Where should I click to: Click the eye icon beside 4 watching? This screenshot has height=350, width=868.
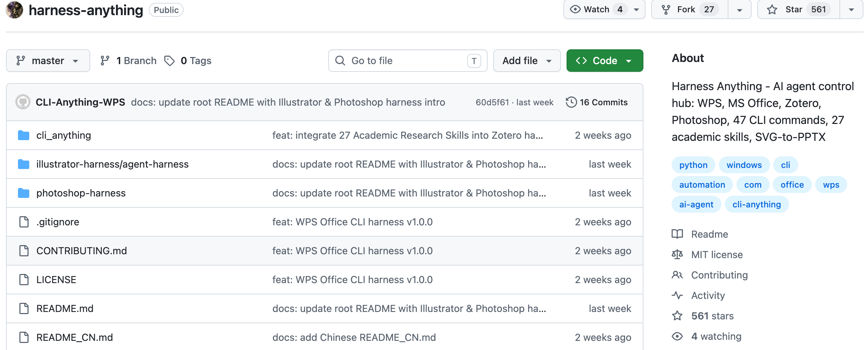[677, 336]
